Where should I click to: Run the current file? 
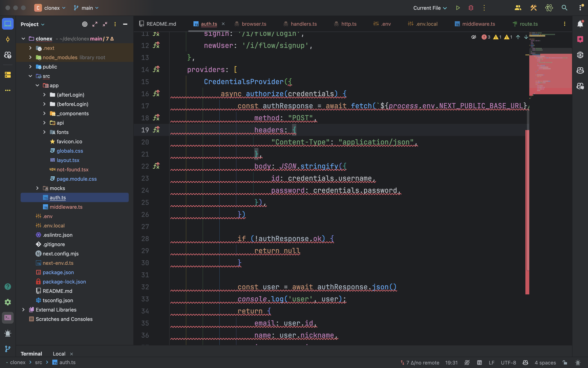[x=458, y=8]
